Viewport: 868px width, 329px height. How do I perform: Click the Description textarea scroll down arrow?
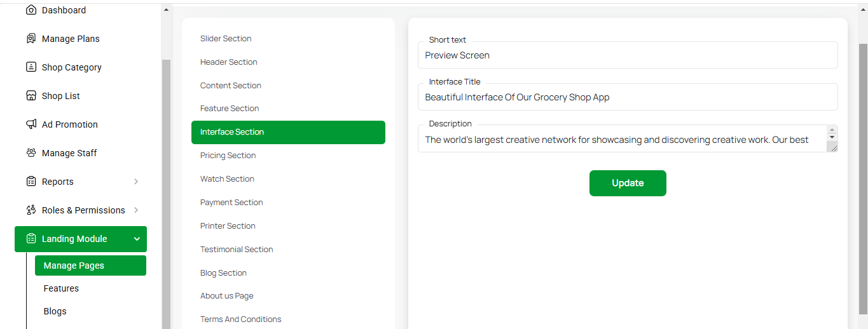(x=832, y=137)
